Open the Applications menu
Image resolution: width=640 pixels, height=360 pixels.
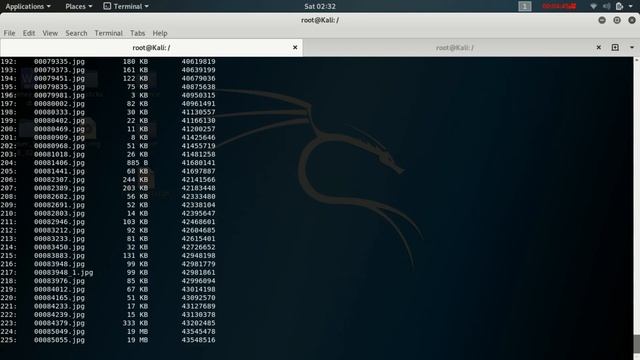coord(28,6)
